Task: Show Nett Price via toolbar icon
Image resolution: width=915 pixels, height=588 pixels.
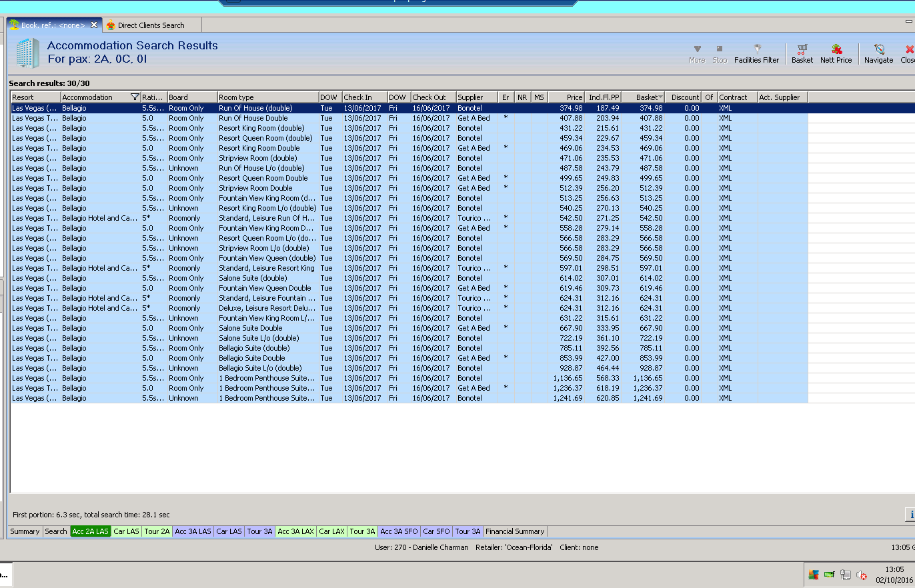Action: tap(836, 54)
